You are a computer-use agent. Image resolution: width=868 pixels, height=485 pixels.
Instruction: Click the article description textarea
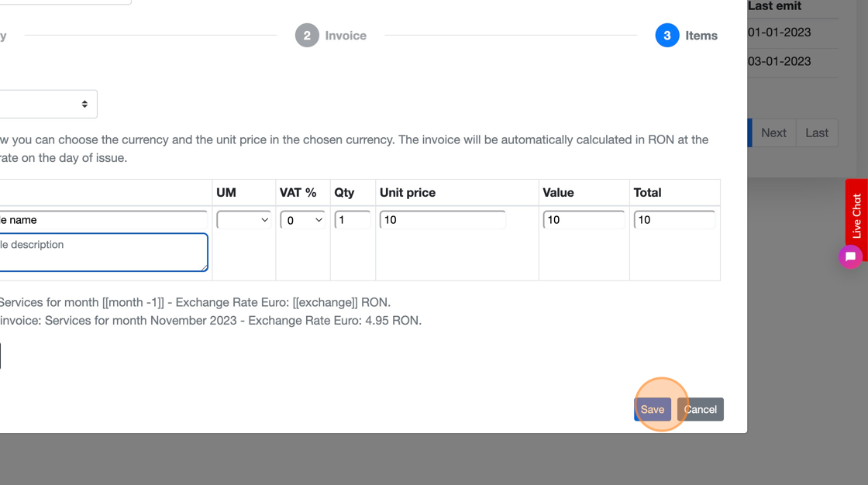[x=101, y=253]
